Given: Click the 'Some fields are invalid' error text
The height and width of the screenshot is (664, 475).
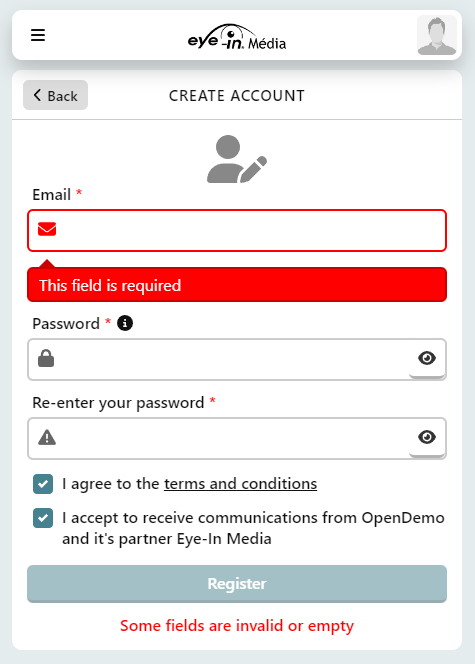Looking at the screenshot, I should (x=237, y=626).
